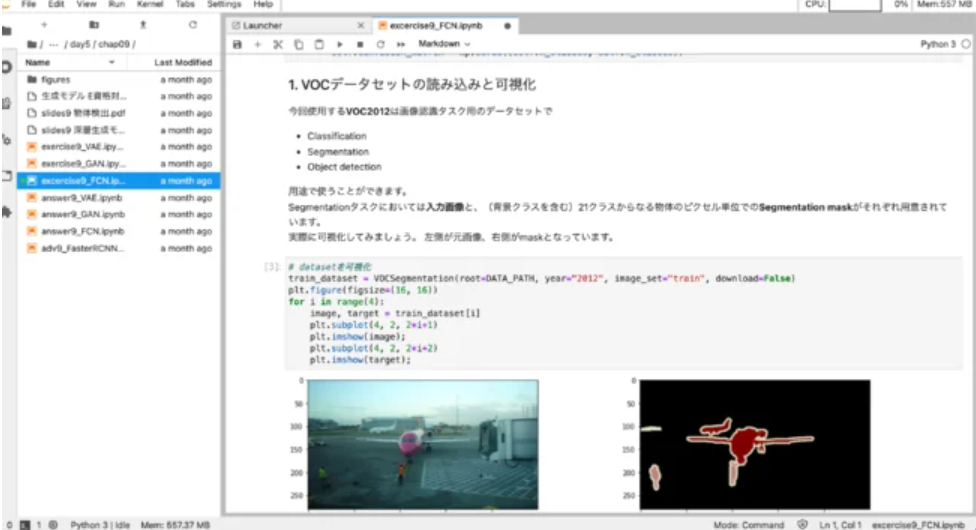This screenshot has width=976, height=530.
Task: Copy the selected cell in the toolbar
Action: pos(299,44)
